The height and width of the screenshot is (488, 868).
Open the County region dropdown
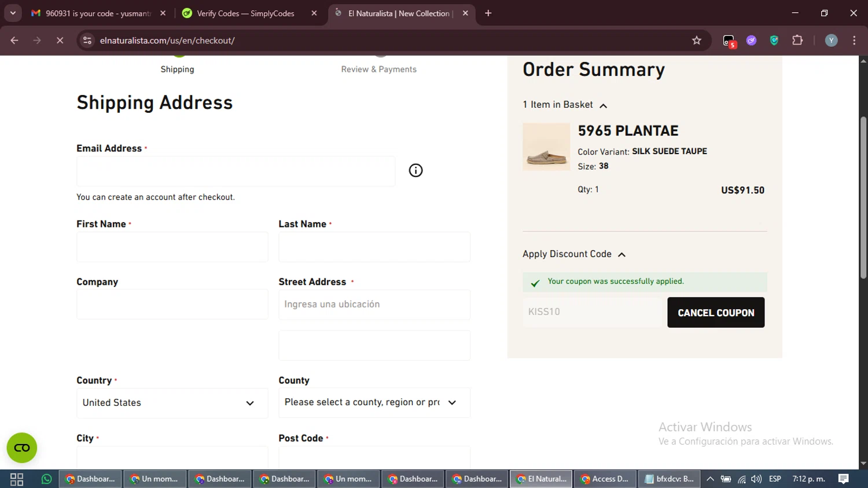374,402
